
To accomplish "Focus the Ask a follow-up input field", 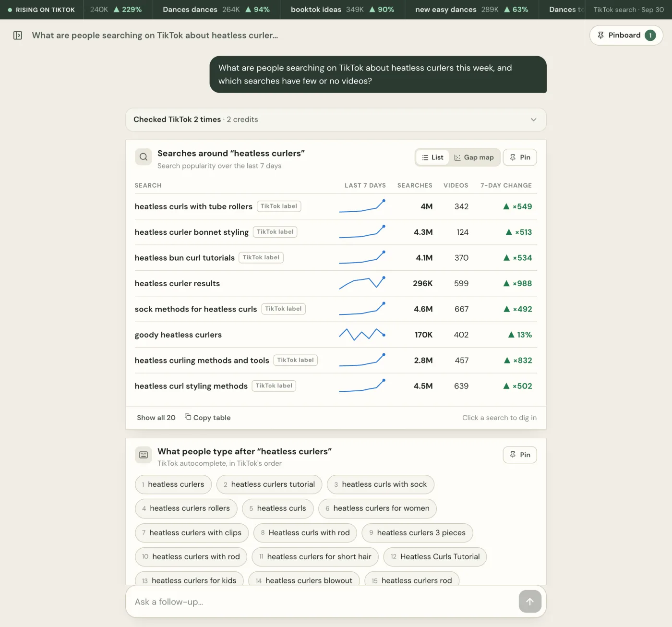I will (322, 602).
